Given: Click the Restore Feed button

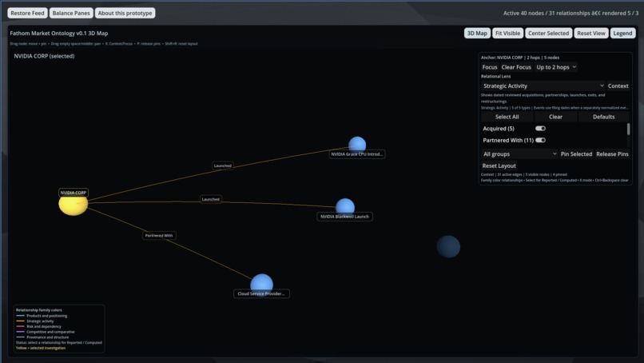Looking at the screenshot, I should click(x=27, y=13).
